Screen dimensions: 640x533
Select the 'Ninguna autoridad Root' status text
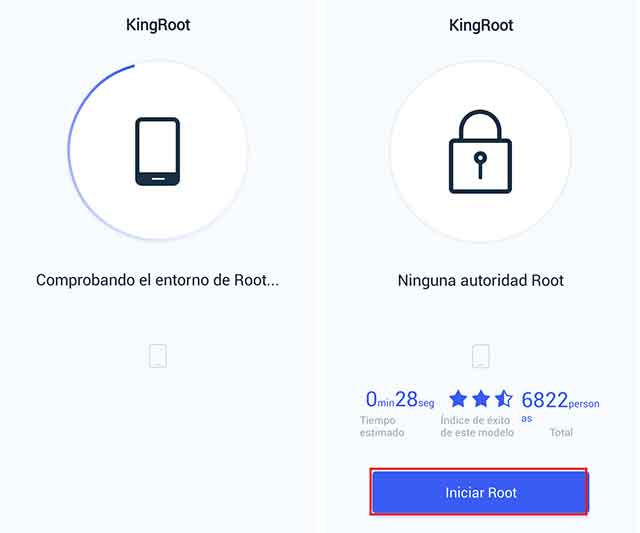pos(481,281)
